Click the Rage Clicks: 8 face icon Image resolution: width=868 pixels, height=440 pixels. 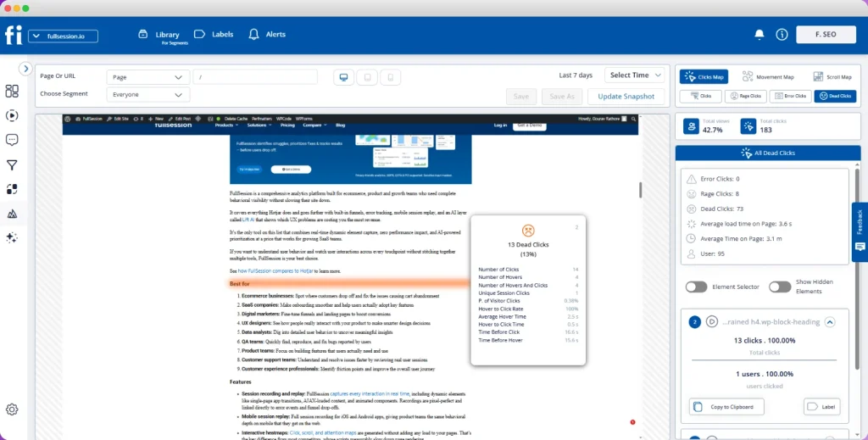pos(692,193)
